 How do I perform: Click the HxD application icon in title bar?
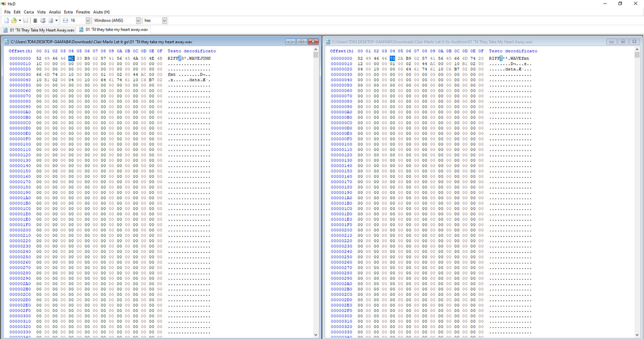4,4
